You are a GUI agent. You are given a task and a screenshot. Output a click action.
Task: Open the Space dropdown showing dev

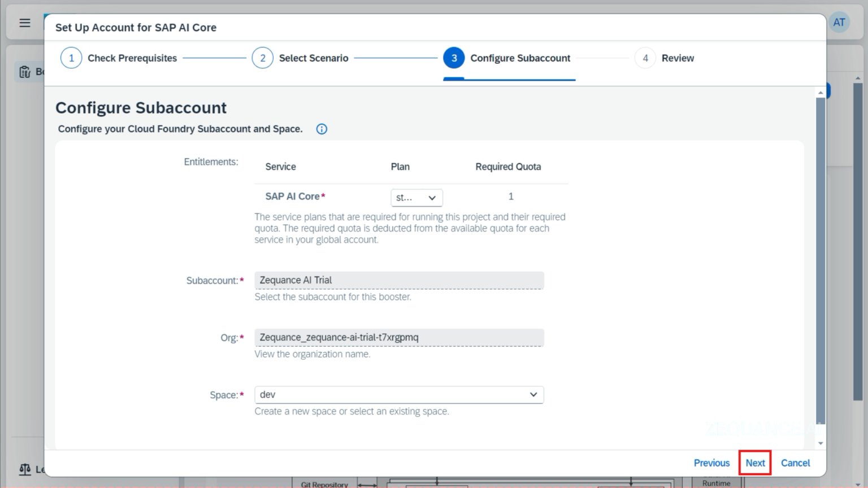398,394
